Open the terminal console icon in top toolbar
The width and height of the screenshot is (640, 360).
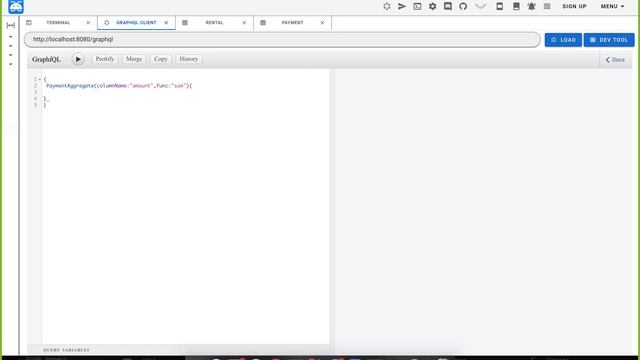pos(417,6)
